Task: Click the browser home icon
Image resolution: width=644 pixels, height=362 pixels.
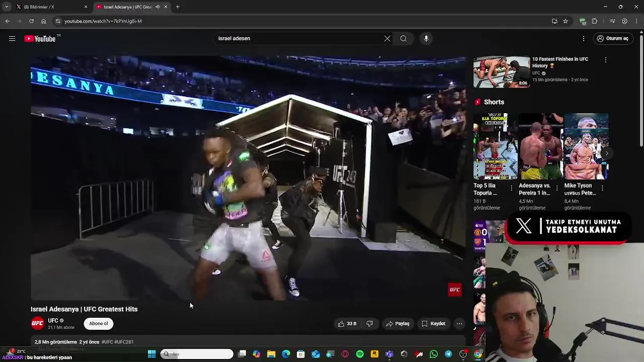Action: [43, 21]
